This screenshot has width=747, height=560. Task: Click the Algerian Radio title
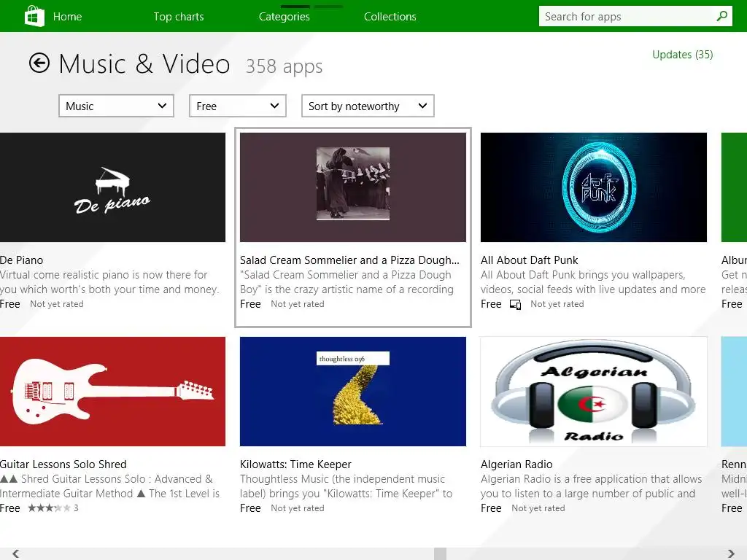(x=516, y=464)
